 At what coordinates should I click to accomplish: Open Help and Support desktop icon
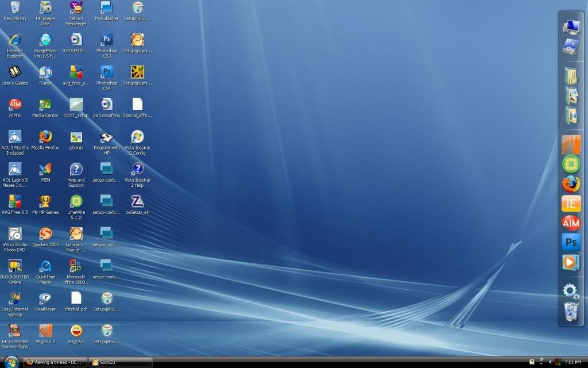76,175
